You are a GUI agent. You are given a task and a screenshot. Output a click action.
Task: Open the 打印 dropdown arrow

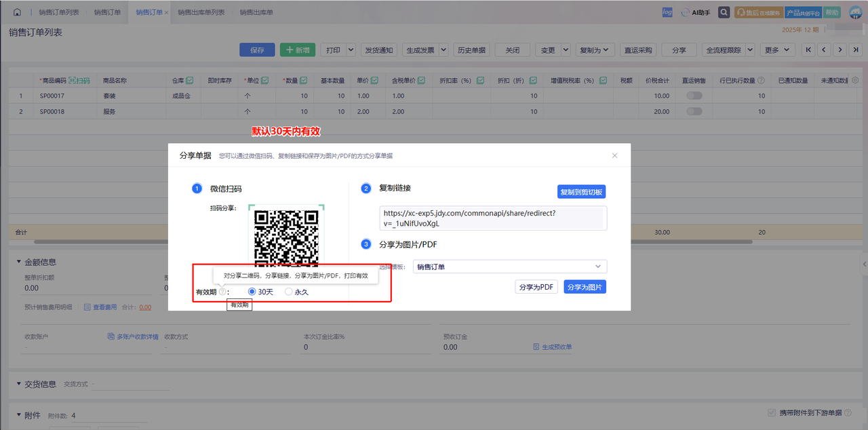[x=351, y=50]
